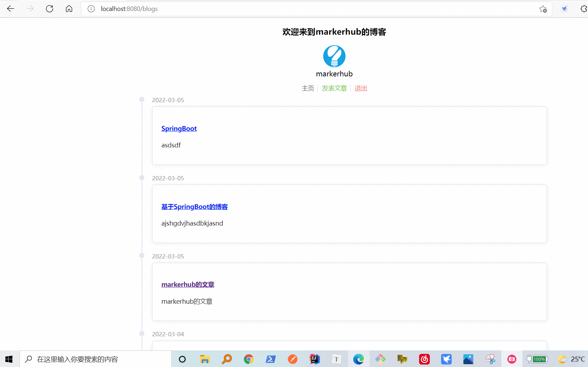Open the Photos app on the taskbar
588x367 pixels.
[468, 359]
